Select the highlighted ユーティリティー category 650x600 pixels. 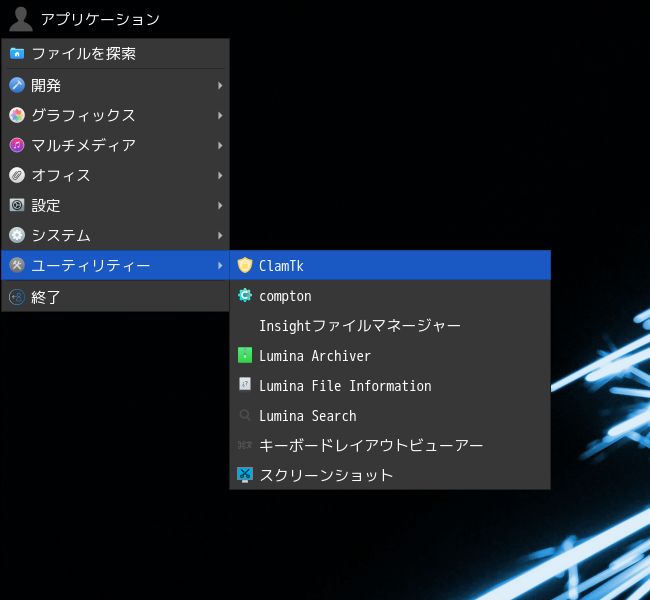coord(116,265)
